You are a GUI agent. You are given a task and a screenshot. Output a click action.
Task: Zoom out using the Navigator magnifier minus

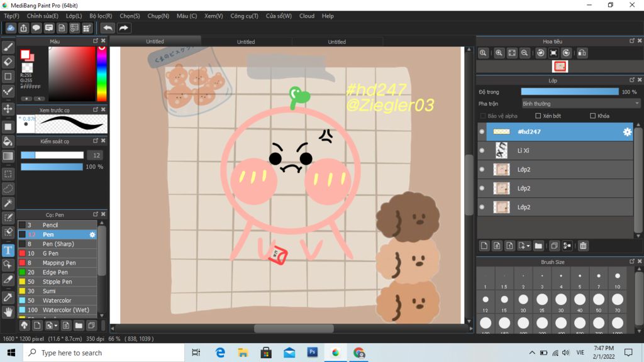[525, 53]
